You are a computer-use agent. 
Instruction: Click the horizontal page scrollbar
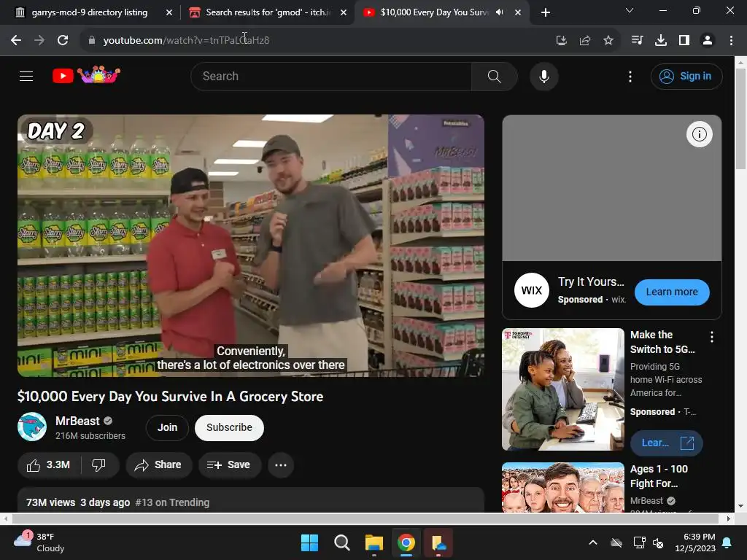(365, 518)
